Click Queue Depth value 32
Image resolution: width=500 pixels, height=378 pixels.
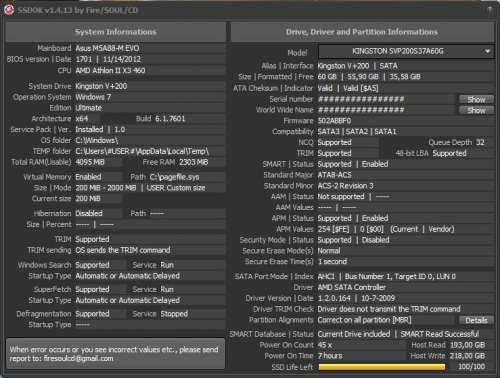click(480, 142)
